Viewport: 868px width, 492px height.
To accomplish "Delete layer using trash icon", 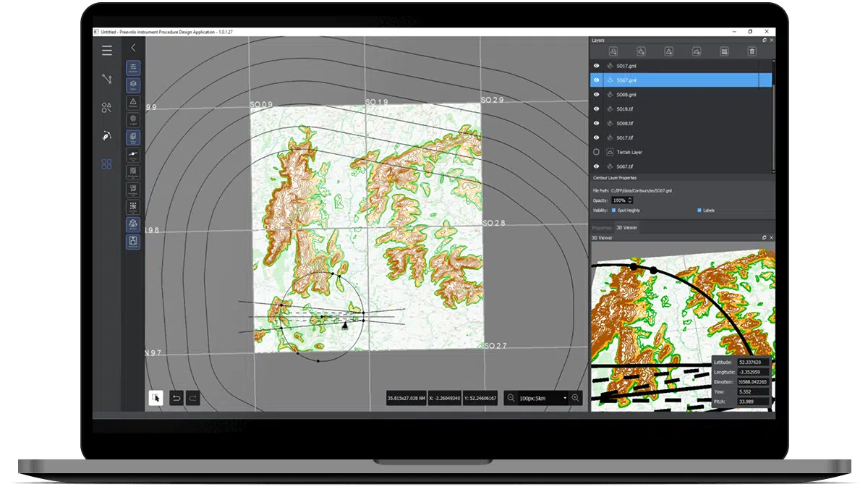I will tap(752, 51).
